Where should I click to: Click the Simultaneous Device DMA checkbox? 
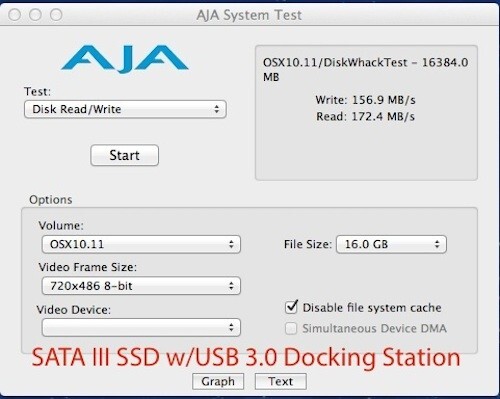(x=291, y=328)
